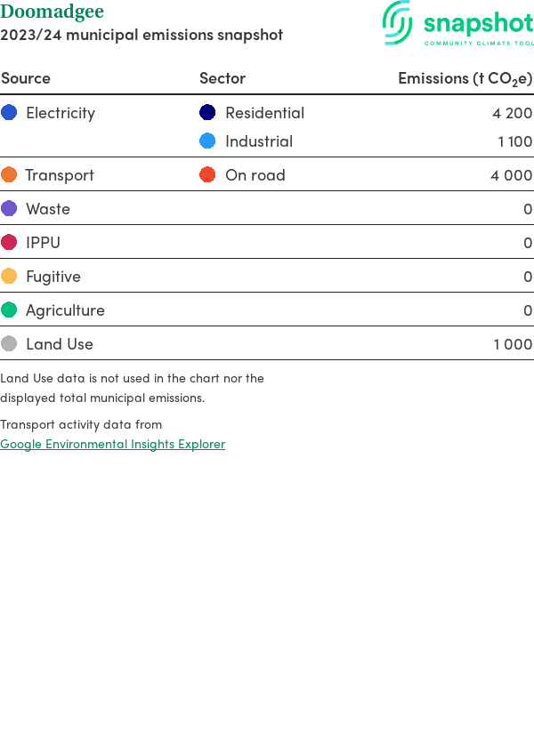Screen dimensions: 534x756
Task: Click the Source column header
Action: 26,78
